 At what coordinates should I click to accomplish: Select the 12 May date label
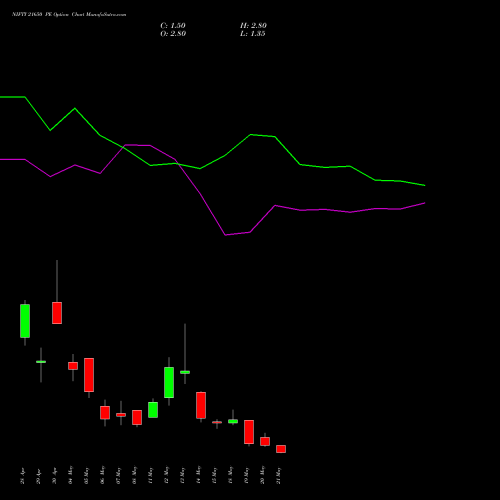tap(166, 475)
